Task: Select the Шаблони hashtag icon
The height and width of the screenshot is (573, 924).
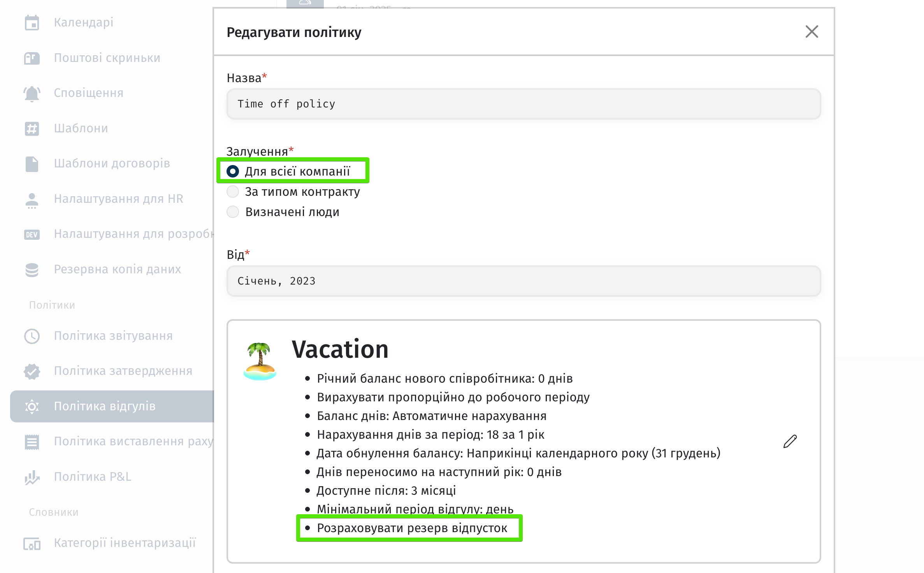Action: coord(32,128)
